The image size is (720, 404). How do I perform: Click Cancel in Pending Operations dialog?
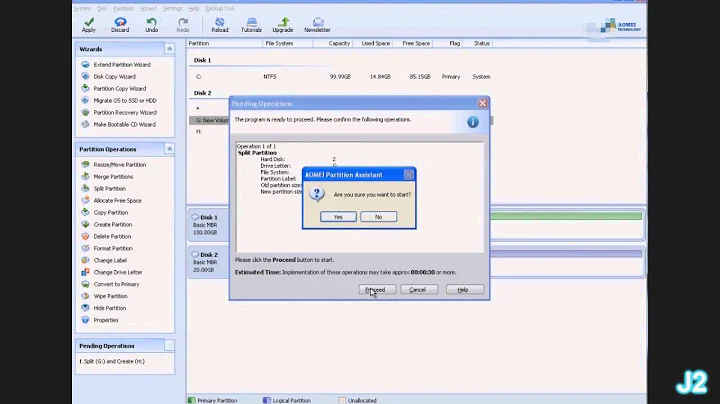pos(419,290)
